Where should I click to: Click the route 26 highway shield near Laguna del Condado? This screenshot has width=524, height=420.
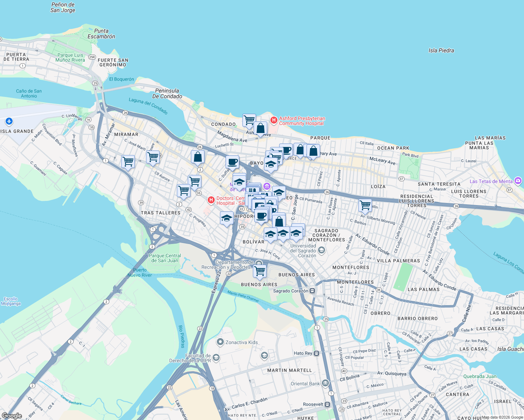[125, 112]
